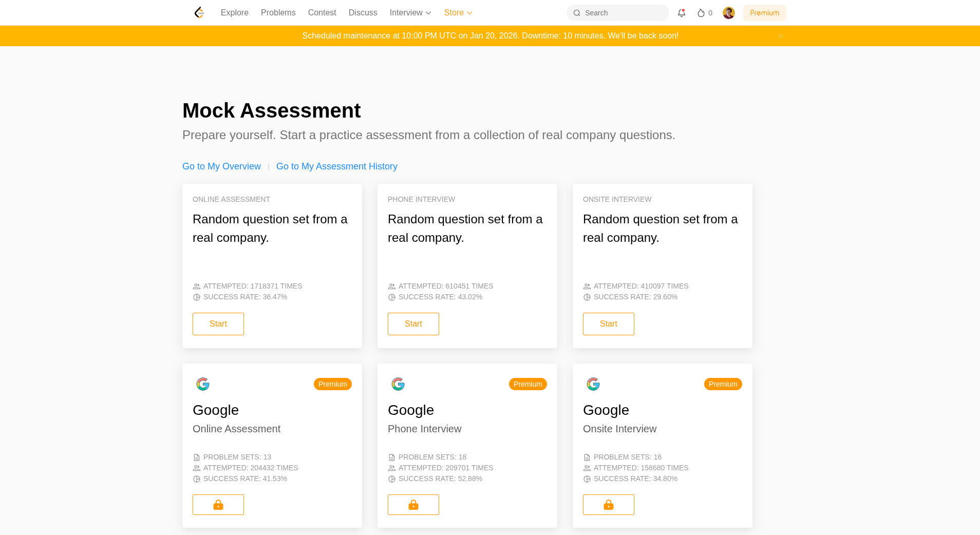Open the Search input via the magnifier icon

pyautogui.click(x=577, y=13)
